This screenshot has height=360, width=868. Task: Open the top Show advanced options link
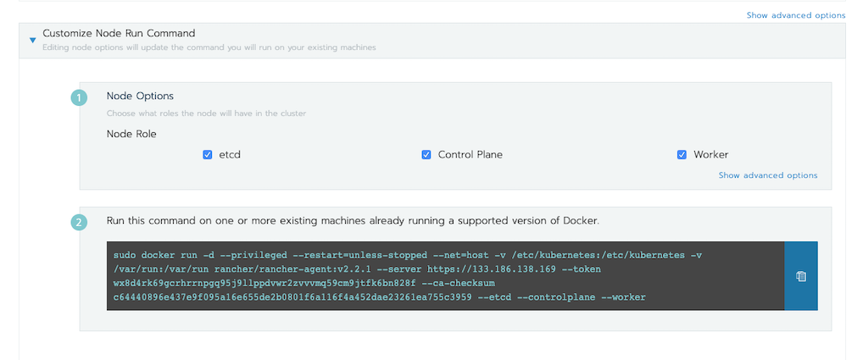tap(795, 15)
